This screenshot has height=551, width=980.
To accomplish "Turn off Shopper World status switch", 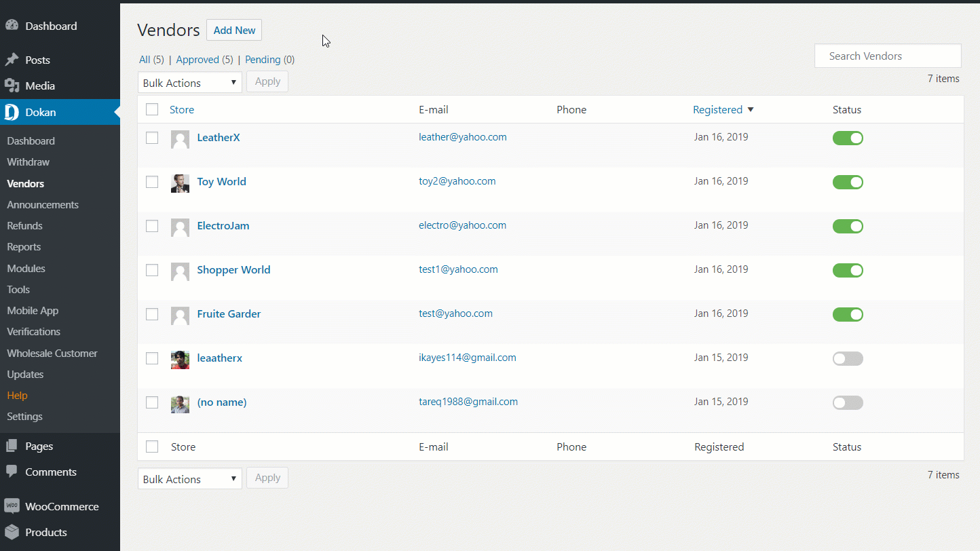I will coord(848,270).
